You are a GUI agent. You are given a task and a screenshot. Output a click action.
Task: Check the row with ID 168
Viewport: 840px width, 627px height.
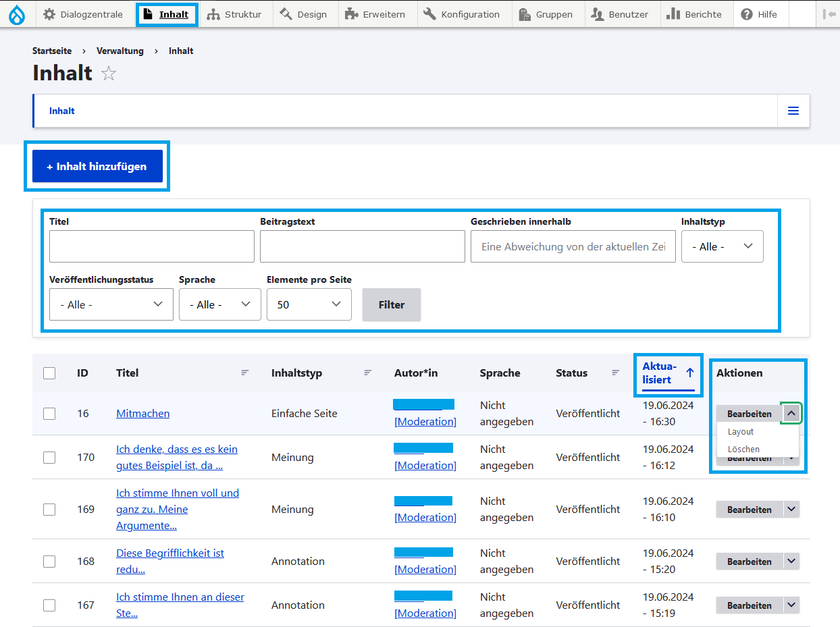coord(49,562)
